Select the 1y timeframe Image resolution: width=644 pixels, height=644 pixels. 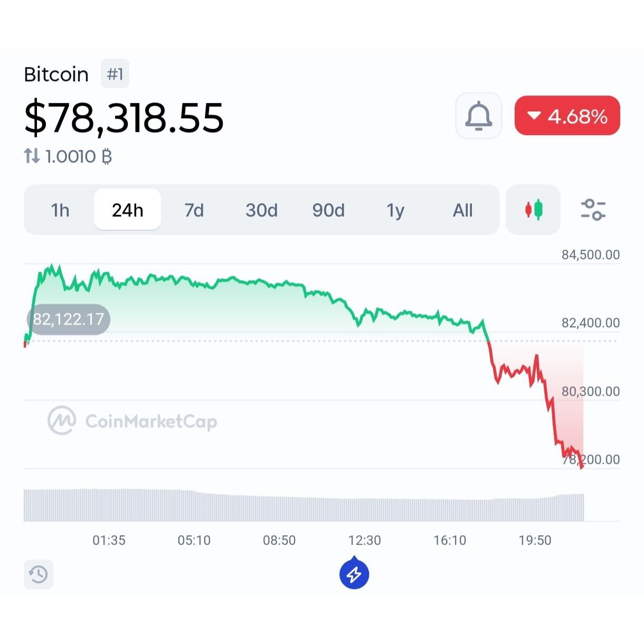pyautogui.click(x=395, y=210)
